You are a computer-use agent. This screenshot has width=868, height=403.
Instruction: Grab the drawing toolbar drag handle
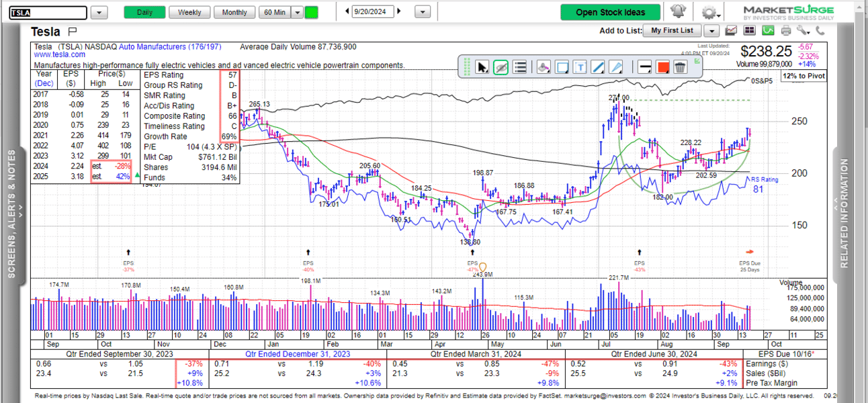(x=466, y=67)
